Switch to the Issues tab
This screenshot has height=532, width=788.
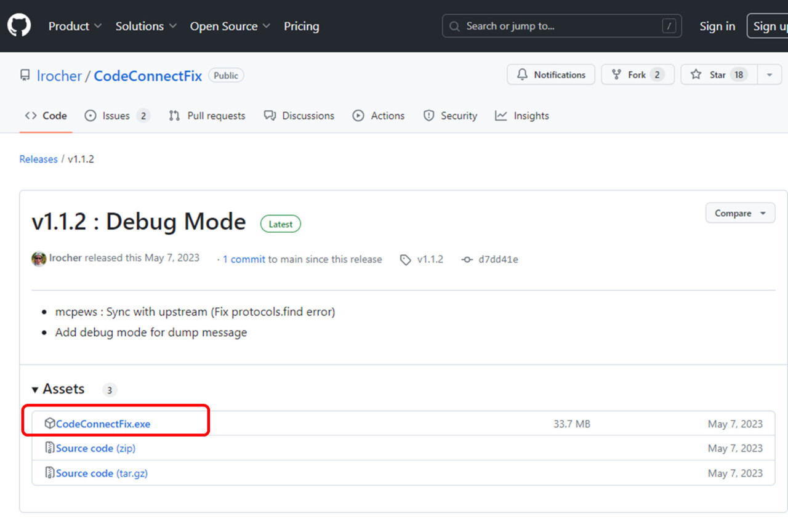tap(117, 116)
